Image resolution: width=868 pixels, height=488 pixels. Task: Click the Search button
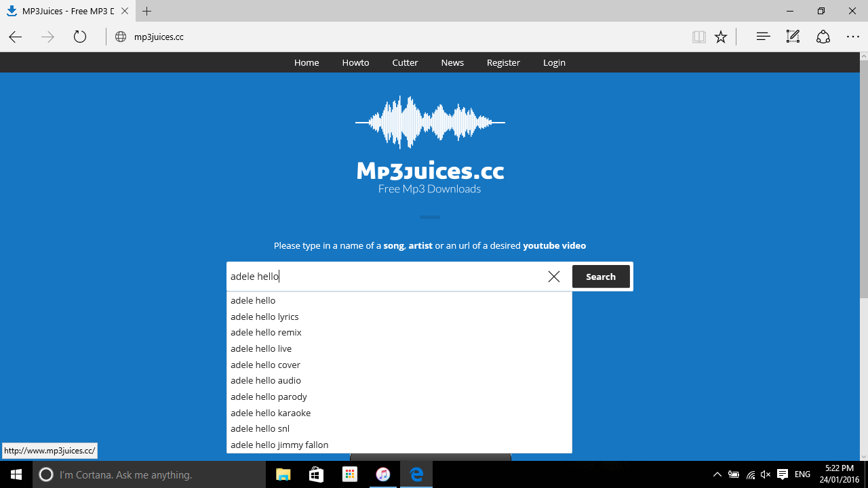pyautogui.click(x=601, y=277)
